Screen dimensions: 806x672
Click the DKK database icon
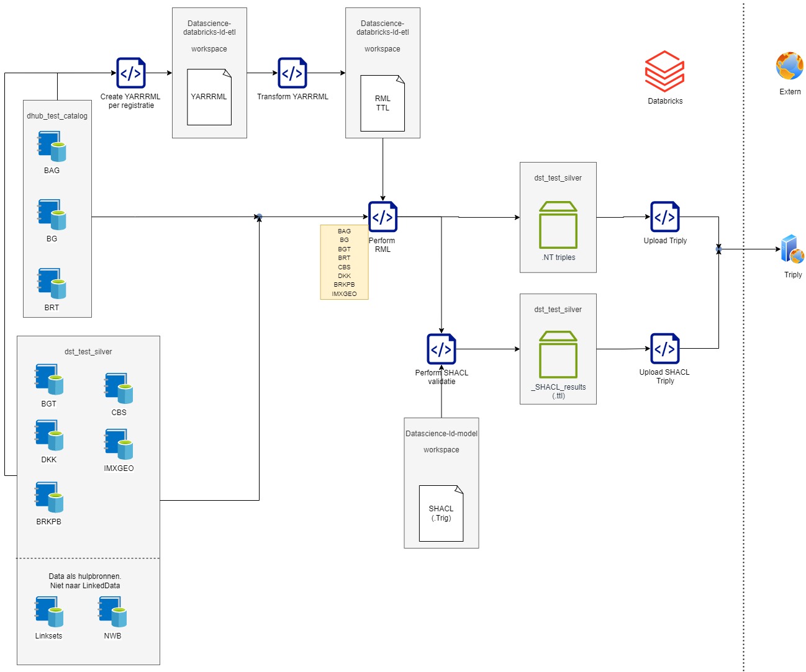[49, 436]
